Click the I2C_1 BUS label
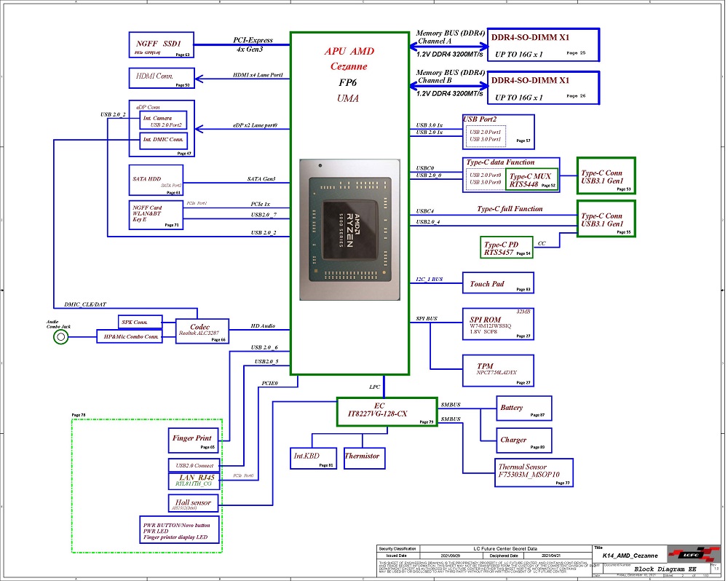The image size is (728, 581). (429, 279)
